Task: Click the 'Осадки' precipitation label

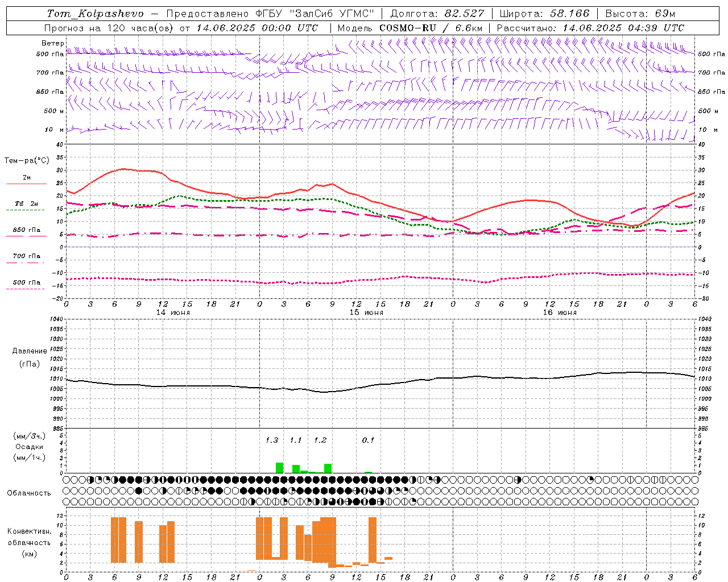Action: (x=30, y=447)
